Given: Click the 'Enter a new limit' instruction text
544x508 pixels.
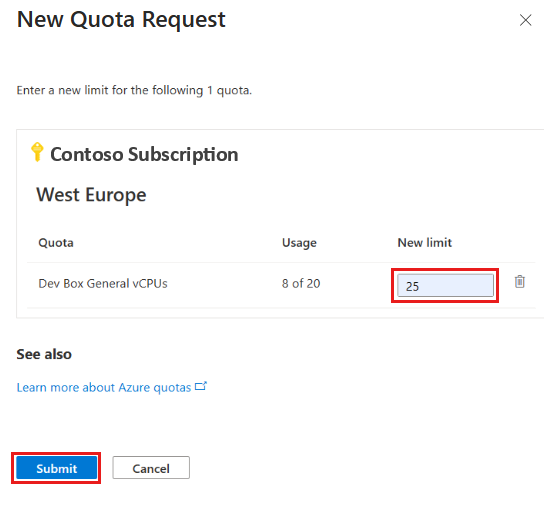Looking at the screenshot, I should coord(134,90).
